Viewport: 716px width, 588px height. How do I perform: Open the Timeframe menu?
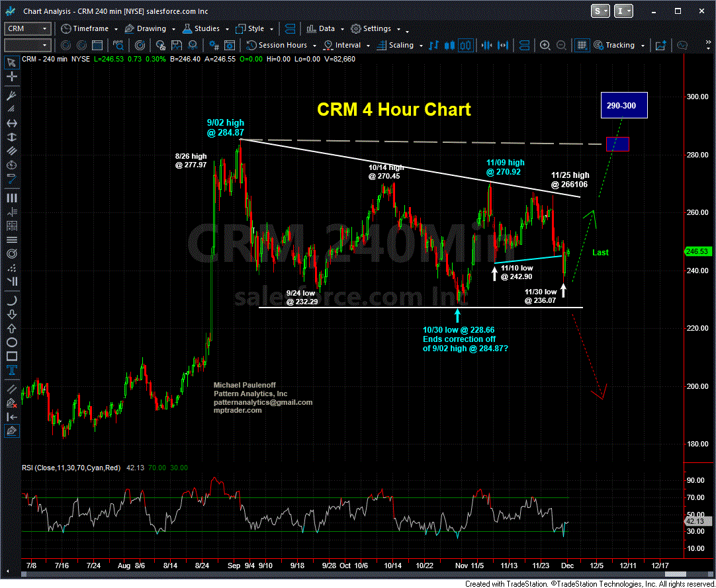pyautogui.click(x=89, y=28)
